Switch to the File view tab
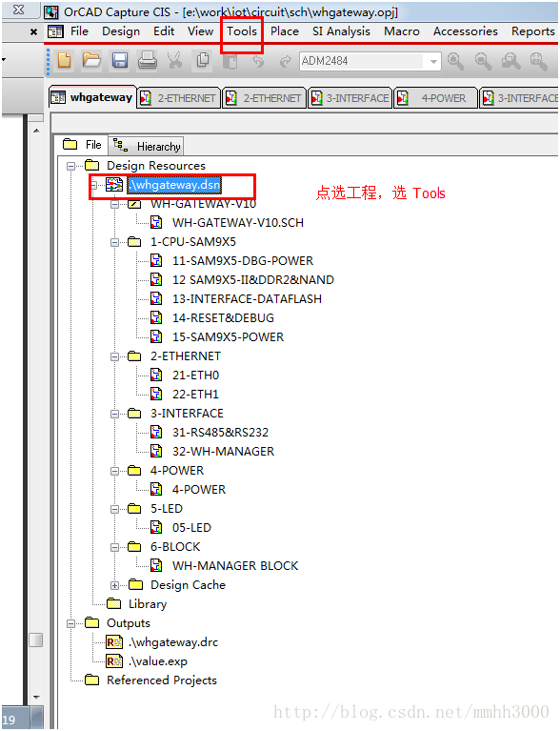Screen dimensions: 560x731 [82, 145]
